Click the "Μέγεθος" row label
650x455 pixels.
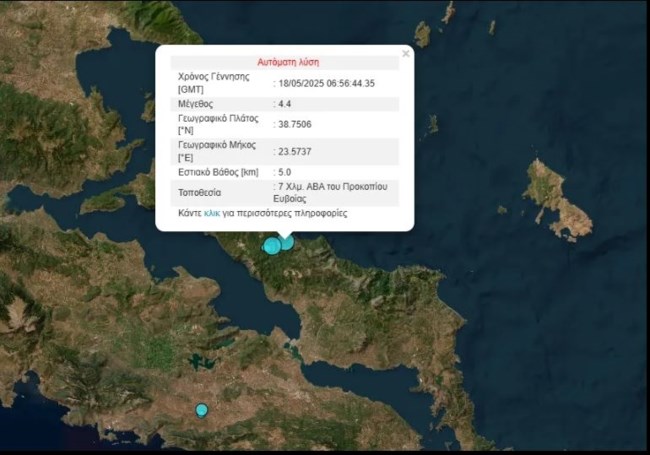(x=196, y=104)
